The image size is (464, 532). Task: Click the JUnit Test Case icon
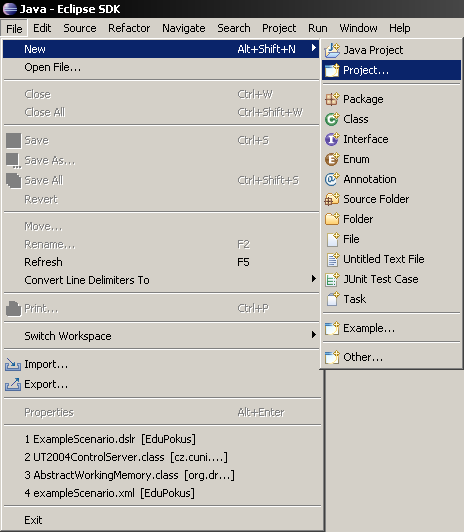click(332, 279)
